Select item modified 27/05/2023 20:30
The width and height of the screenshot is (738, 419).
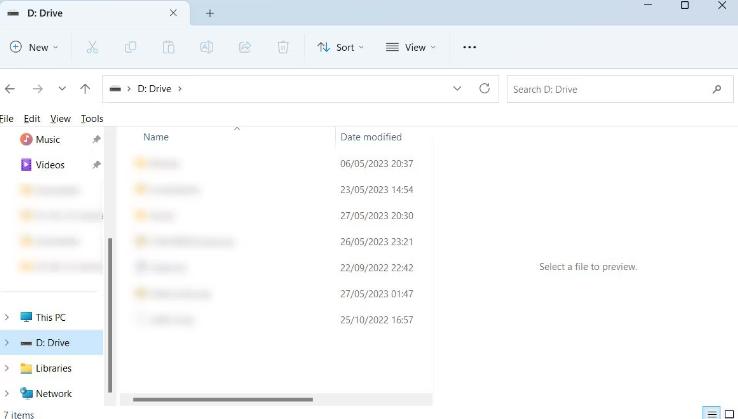pyautogui.click(x=274, y=215)
